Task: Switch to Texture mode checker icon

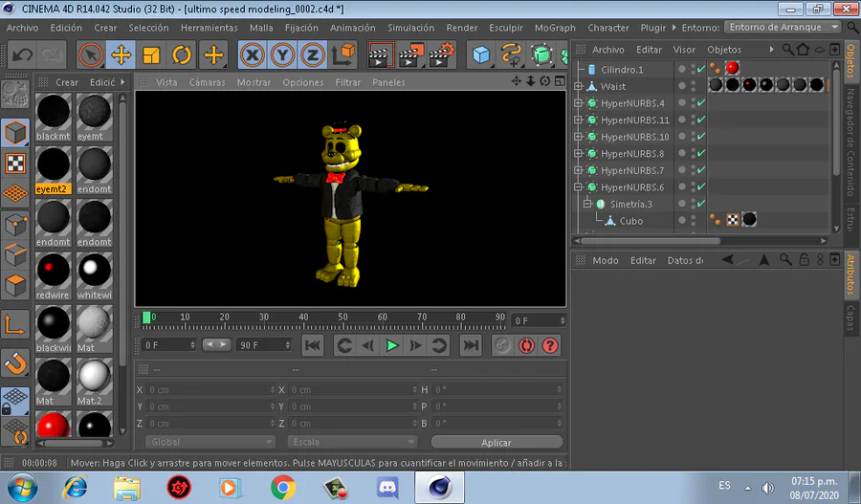Action: pyautogui.click(x=15, y=164)
